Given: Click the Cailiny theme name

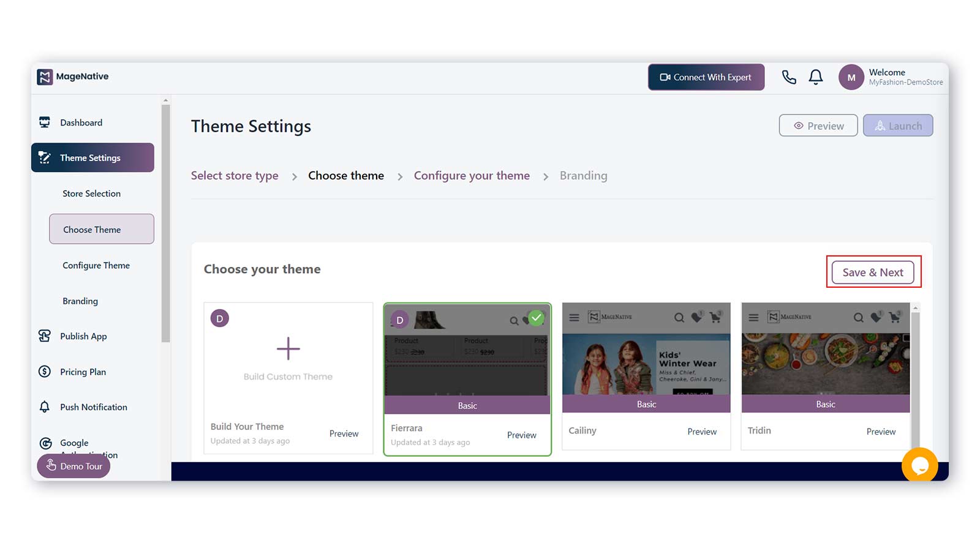Looking at the screenshot, I should pyautogui.click(x=582, y=430).
